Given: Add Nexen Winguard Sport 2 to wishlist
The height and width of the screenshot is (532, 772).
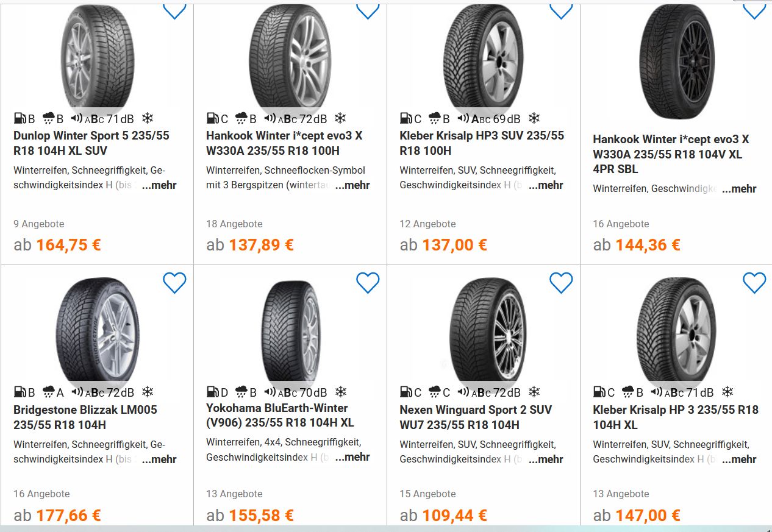Looking at the screenshot, I should click(x=561, y=283).
